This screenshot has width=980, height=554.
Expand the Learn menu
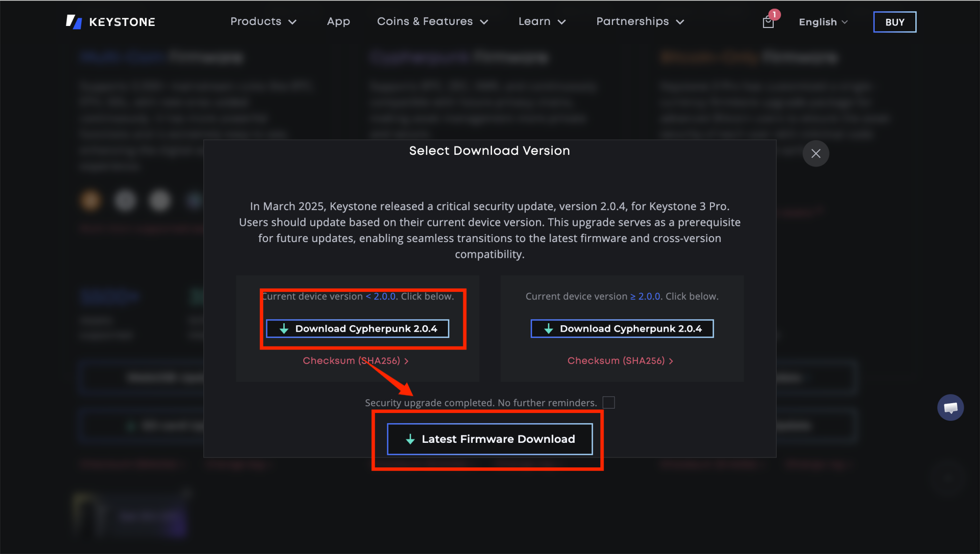pos(542,22)
